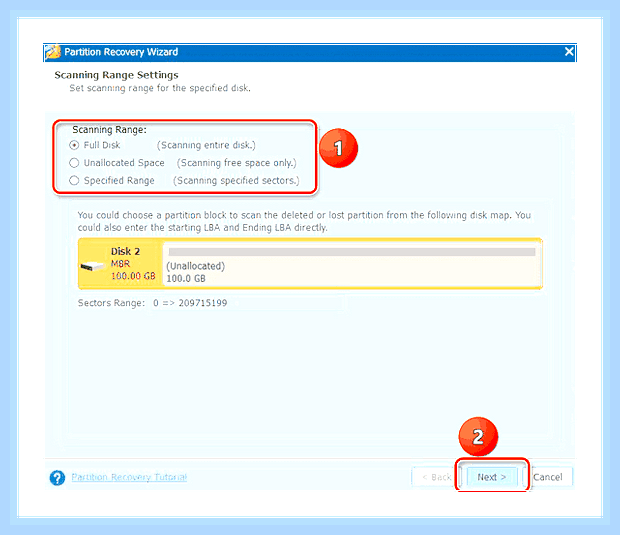Click the Partition Recovery Wizard title icon
The image size is (620, 535).
point(53,52)
